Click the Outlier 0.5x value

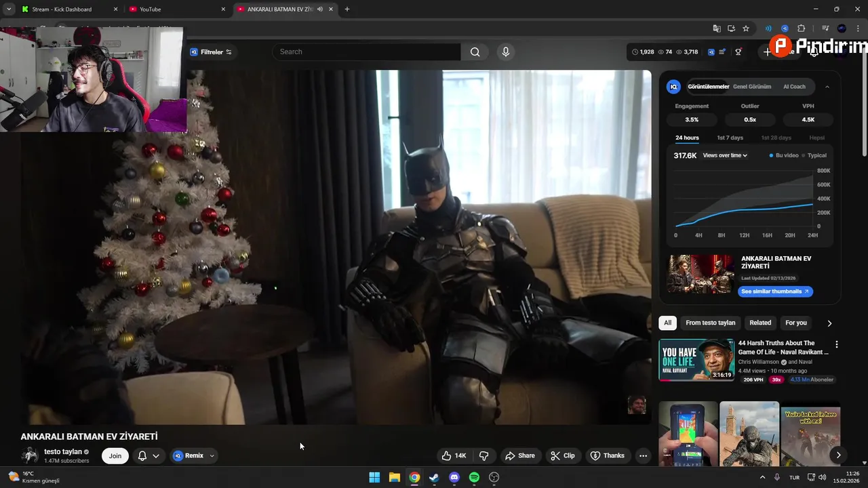tap(750, 119)
